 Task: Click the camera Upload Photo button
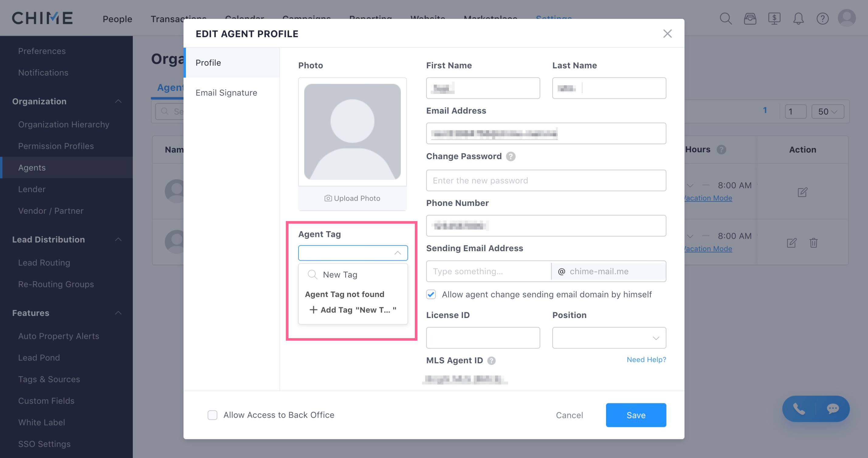coord(352,198)
